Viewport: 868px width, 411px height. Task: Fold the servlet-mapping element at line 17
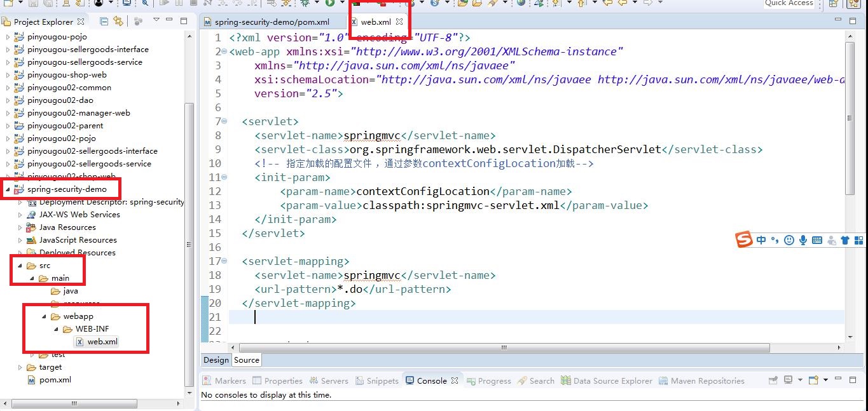coord(224,261)
